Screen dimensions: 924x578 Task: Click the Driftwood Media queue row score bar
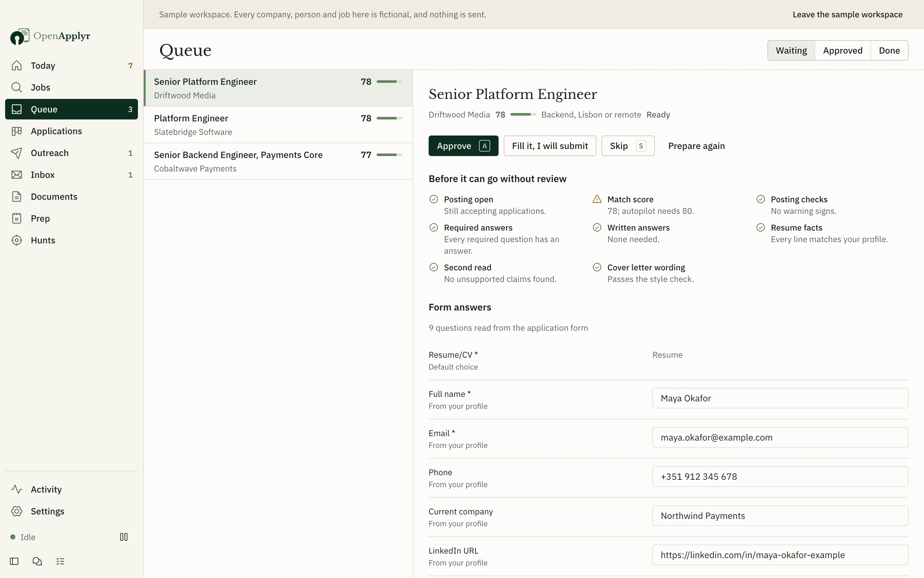[x=389, y=82]
